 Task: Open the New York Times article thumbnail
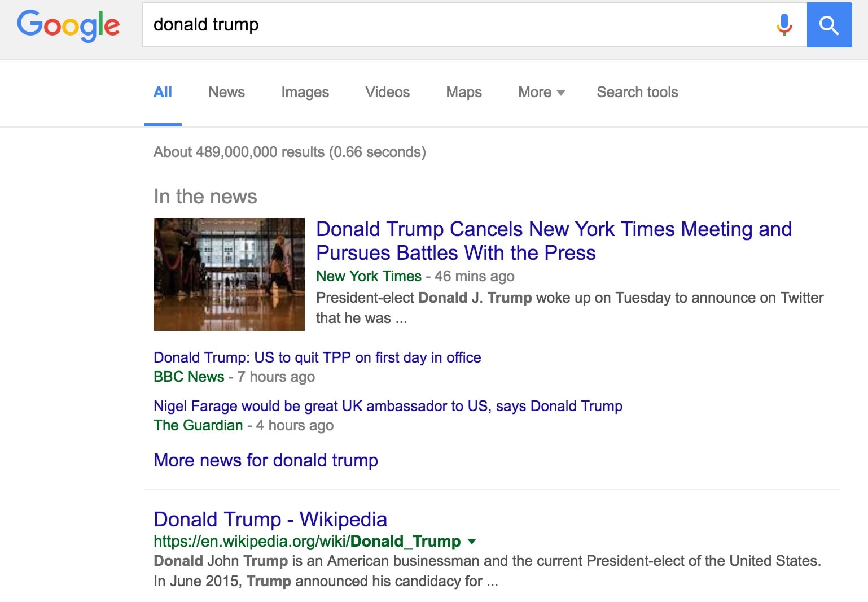(229, 274)
